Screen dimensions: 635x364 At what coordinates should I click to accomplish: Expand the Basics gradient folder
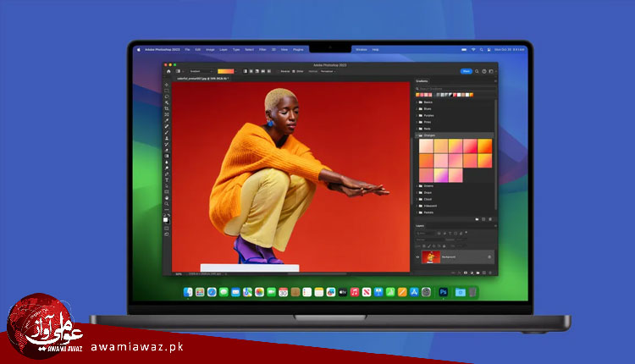click(426, 101)
